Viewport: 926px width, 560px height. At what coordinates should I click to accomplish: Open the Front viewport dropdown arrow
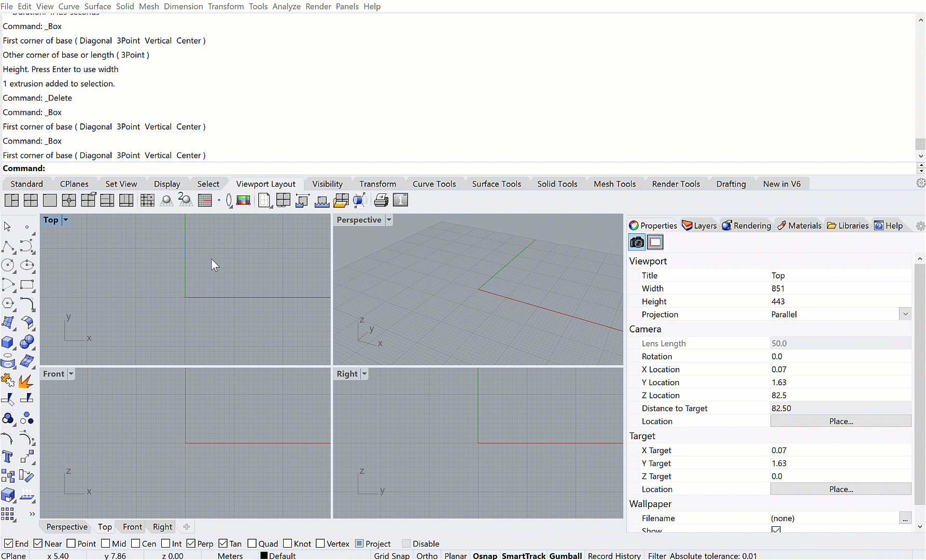[x=71, y=374]
